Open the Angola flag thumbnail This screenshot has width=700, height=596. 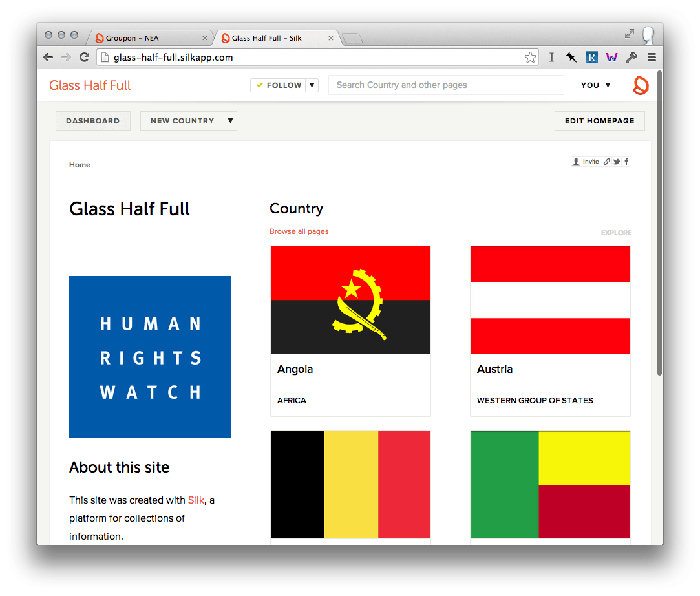pyautogui.click(x=350, y=299)
